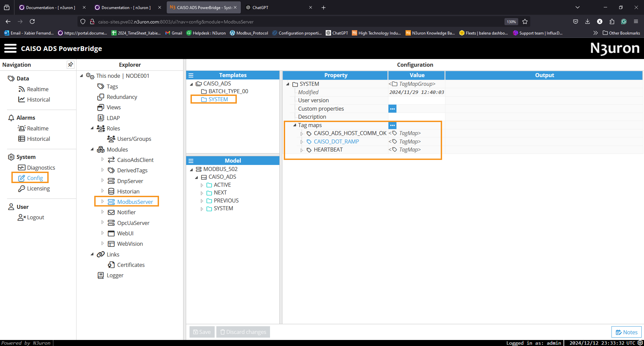Screen dimensions: 644x346
Task: Click Logout under User
Action: [x=31, y=217]
